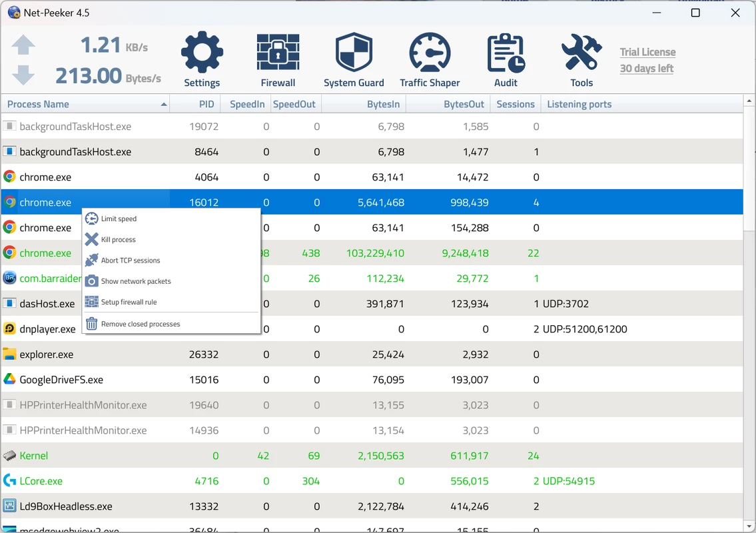
Task: Click the UDP:3702 listening port cell
Action: click(566, 304)
